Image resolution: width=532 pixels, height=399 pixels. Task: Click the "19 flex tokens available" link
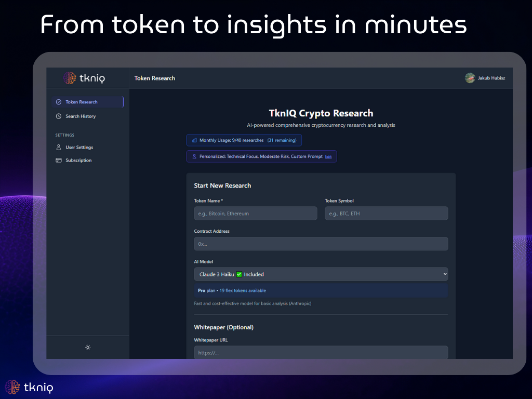243,290
